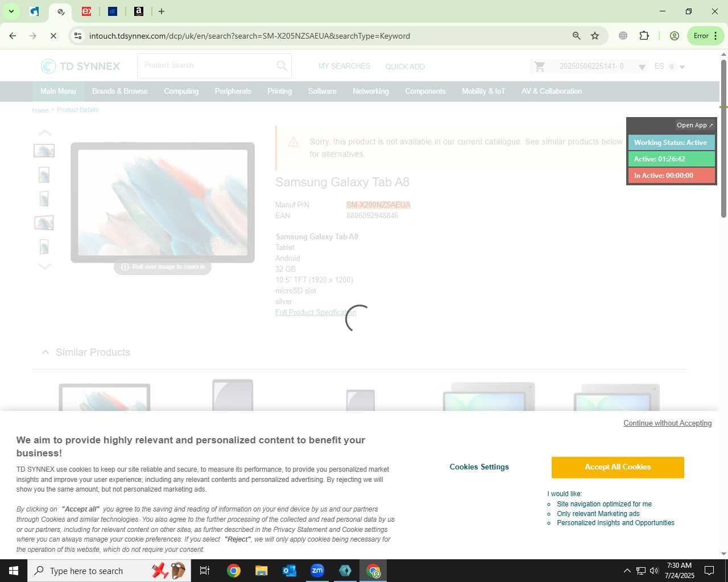The width and height of the screenshot is (728, 582).
Task: Open Zoom from the taskbar
Action: coord(317,571)
